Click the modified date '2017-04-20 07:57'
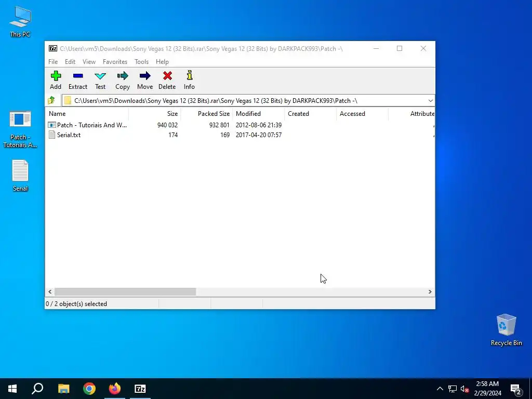Image resolution: width=532 pixels, height=399 pixels. (x=259, y=135)
